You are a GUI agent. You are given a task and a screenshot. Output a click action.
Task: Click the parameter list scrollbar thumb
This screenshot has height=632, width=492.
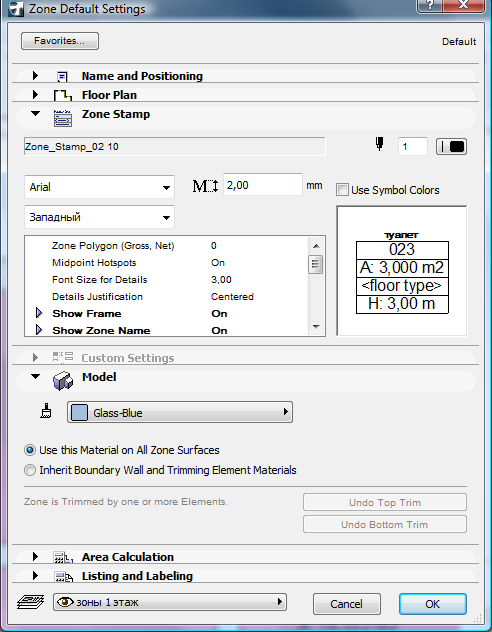point(316,264)
